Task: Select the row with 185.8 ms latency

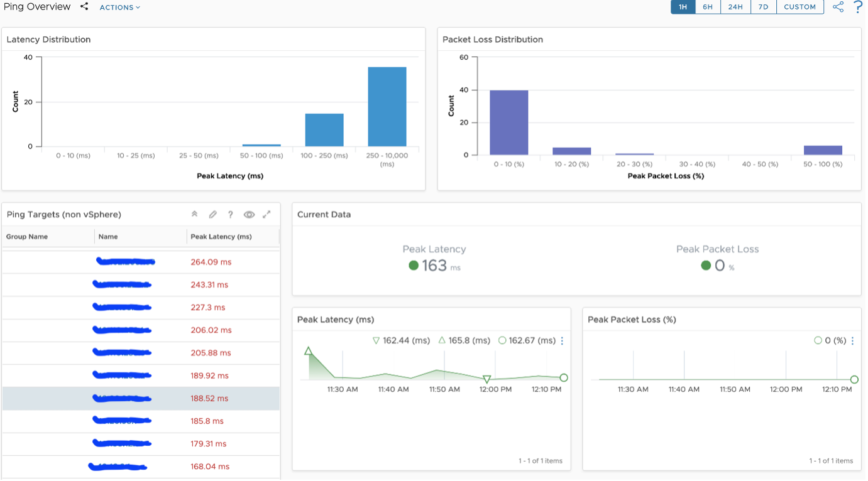Action: coord(141,421)
